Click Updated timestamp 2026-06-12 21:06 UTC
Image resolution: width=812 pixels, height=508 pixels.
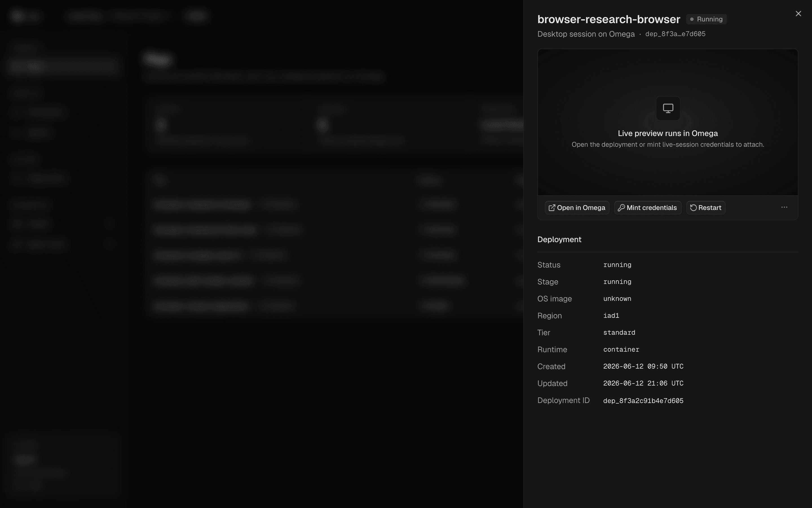tap(643, 383)
